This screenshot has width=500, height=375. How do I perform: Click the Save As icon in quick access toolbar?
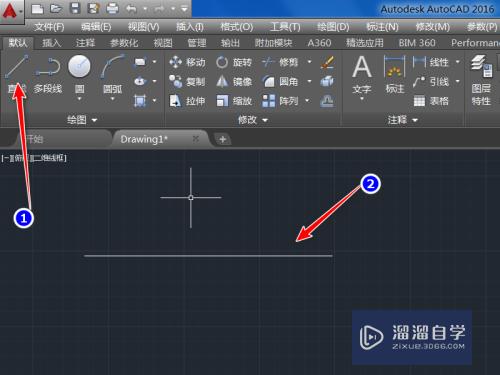(x=93, y=9)
